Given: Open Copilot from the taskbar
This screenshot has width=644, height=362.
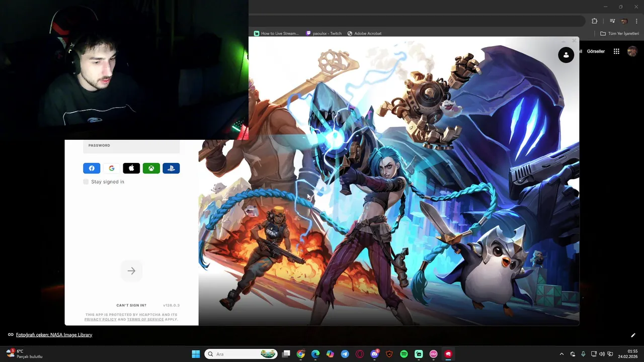Looking at the screenshot, I should (x=330, y=354).
